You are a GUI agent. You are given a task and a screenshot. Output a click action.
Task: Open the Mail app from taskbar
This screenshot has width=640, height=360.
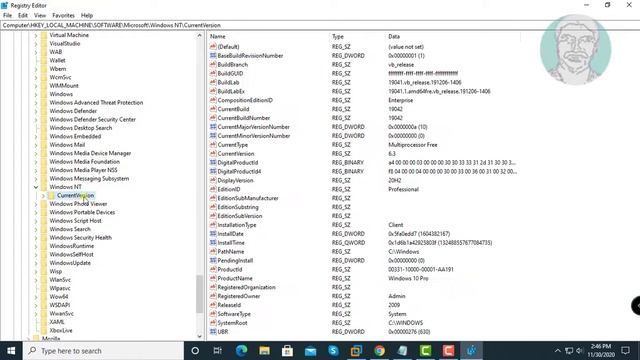311,351
